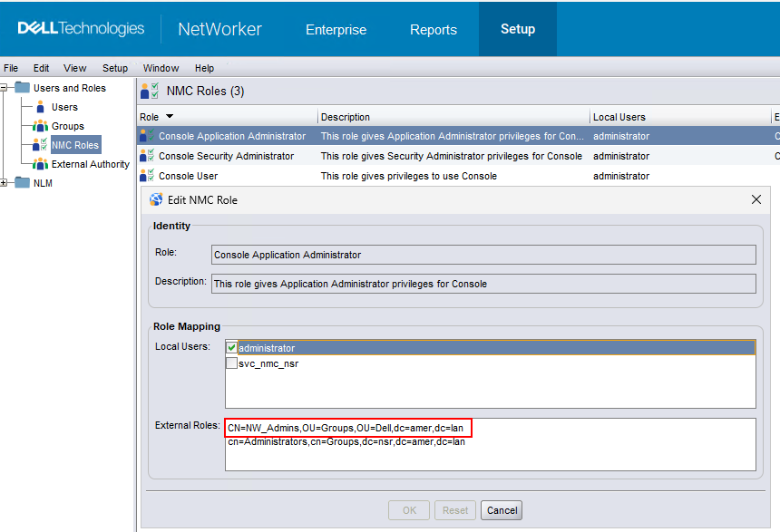Image resolution: width=780 pixels, height=532 pixels.
Task: Uncheck the administrator local user checkbox
Action: click(232, 347)
